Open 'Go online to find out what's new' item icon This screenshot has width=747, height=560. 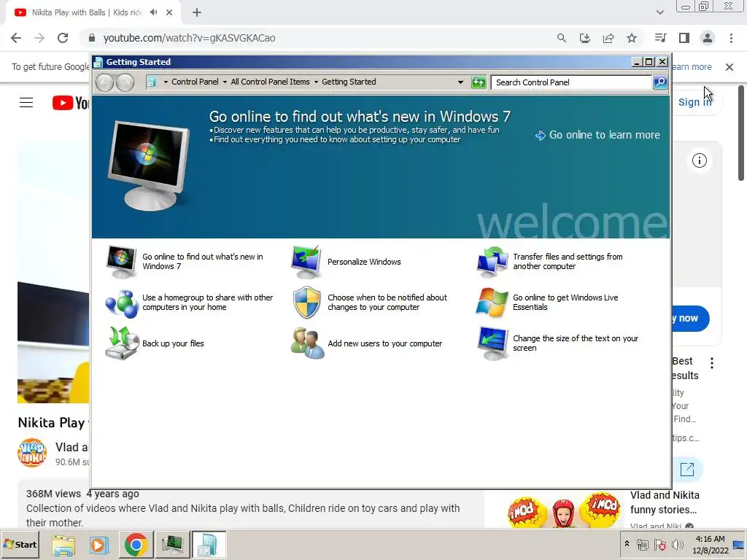tap(122, 262)
